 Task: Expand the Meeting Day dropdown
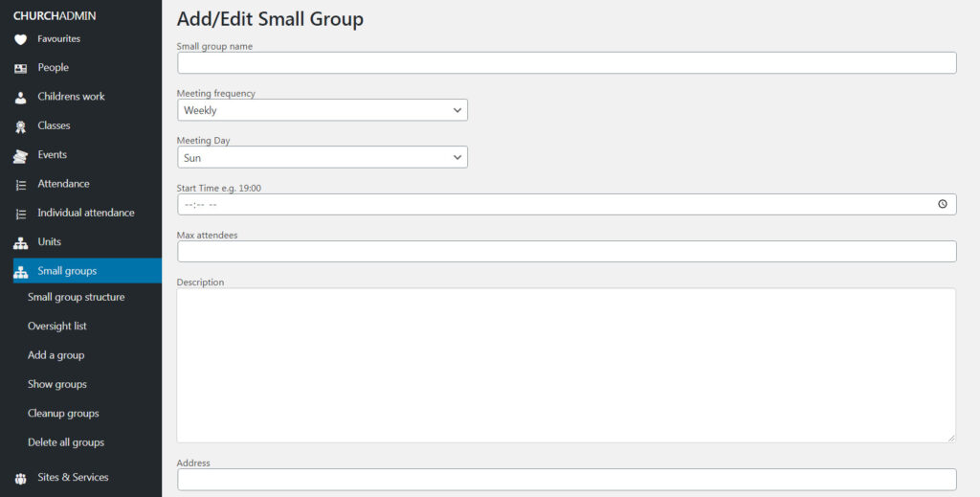pos(323,157)
